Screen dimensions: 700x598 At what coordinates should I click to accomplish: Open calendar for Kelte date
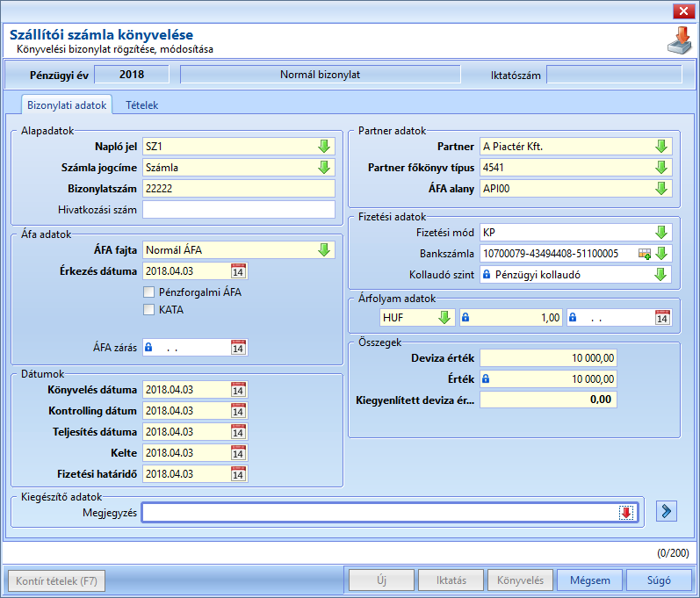[x=238, y=452]
